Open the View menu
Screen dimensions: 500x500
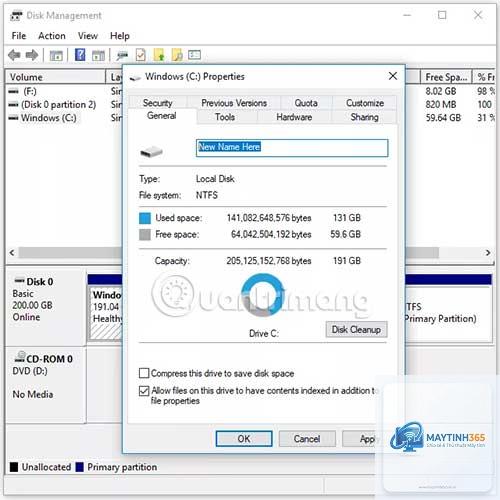click(88, 36)
